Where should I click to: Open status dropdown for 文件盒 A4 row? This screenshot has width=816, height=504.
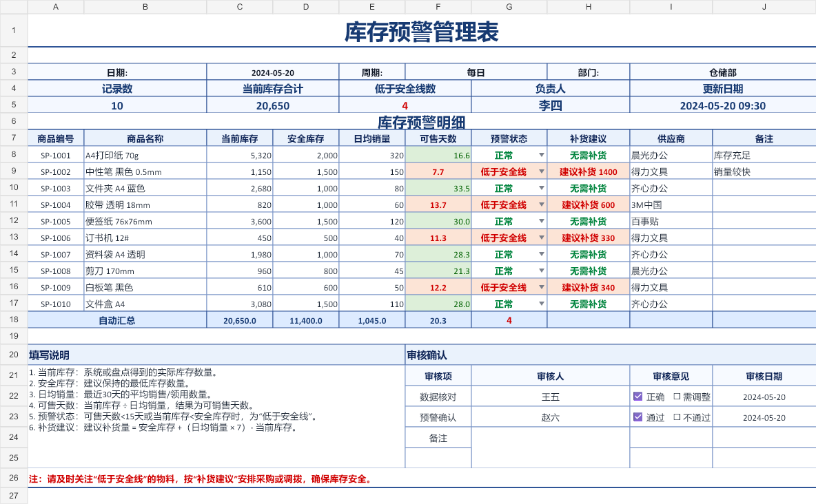pos(541,304)
